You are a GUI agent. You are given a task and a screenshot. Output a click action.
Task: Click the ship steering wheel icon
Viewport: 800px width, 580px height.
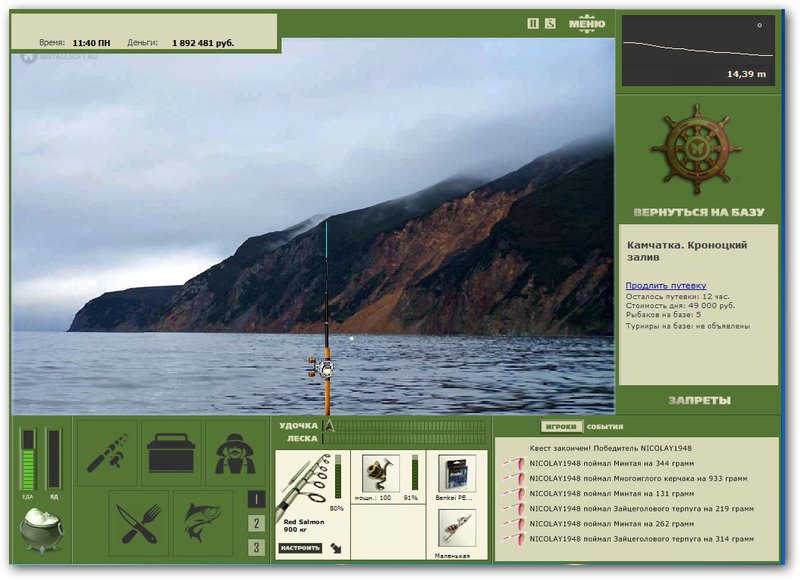point(697,150)
